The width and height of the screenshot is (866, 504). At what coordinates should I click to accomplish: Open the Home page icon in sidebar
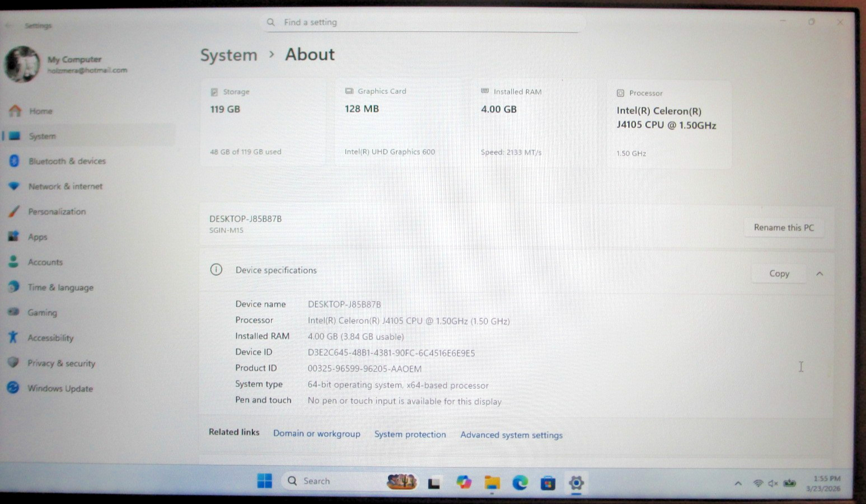(x=15, y=111)
